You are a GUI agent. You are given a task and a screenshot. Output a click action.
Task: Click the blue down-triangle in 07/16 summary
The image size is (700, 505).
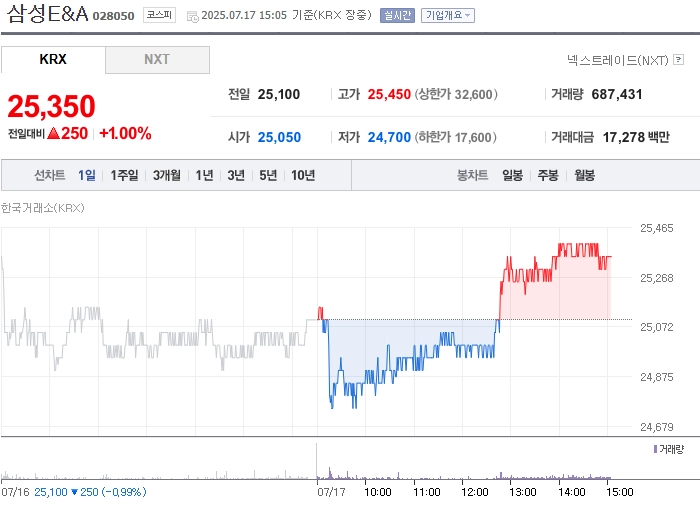pyautogui.click(x=74, y=492)
